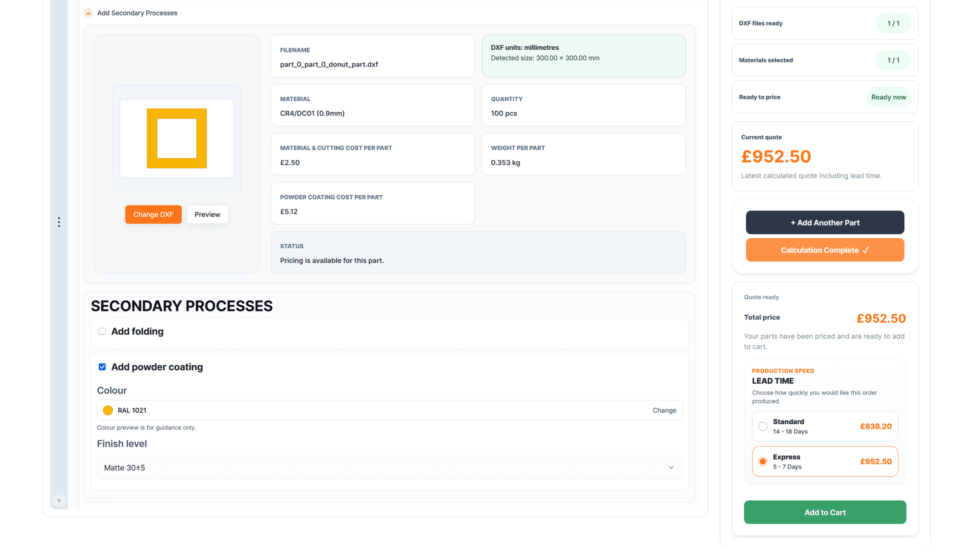This screenshot has height=560, width=972.
Task: Click the £5.12 powder coating cost
Action: [x=289, y=211]
